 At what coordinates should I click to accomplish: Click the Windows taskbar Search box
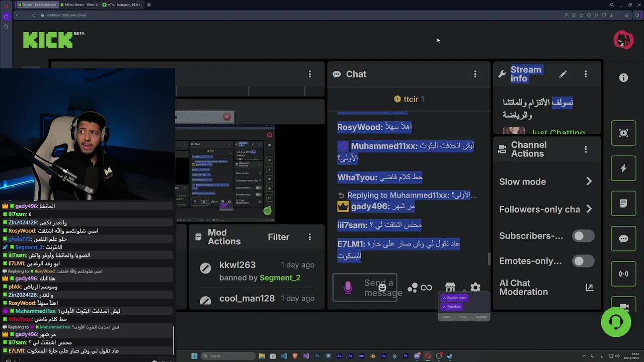click(x=228, y=356)
